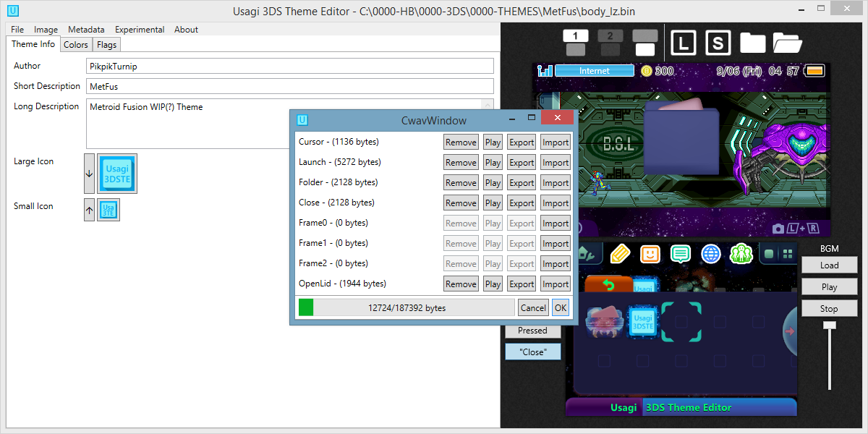The image size is (868, 434).
Task: Remove the OpenLid sound
Action: [x=461, y=284]
